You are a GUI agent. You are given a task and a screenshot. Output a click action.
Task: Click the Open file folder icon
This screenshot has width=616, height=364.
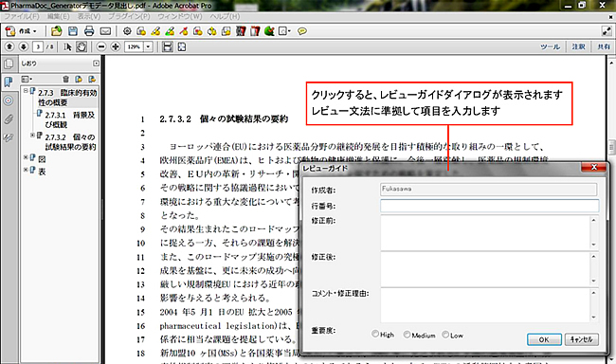[x=57, y=31]
